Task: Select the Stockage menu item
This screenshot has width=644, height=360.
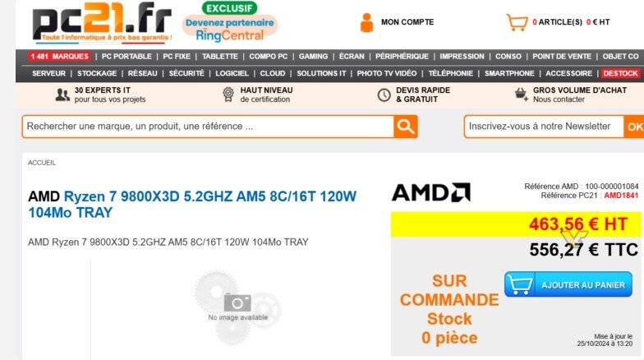Action: pyautogui.click(x=97, y=73)
